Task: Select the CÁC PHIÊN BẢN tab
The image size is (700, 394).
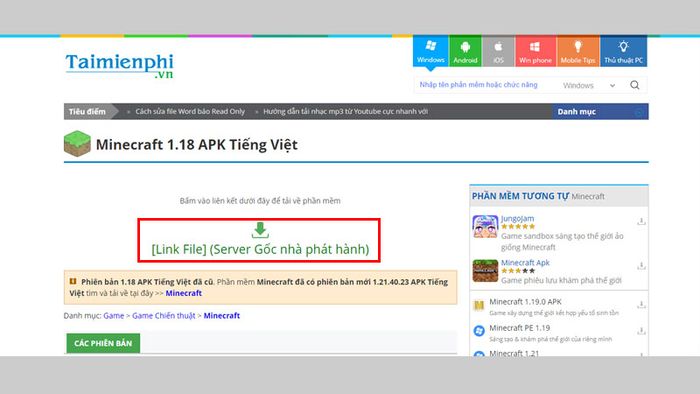Action: 103,343
